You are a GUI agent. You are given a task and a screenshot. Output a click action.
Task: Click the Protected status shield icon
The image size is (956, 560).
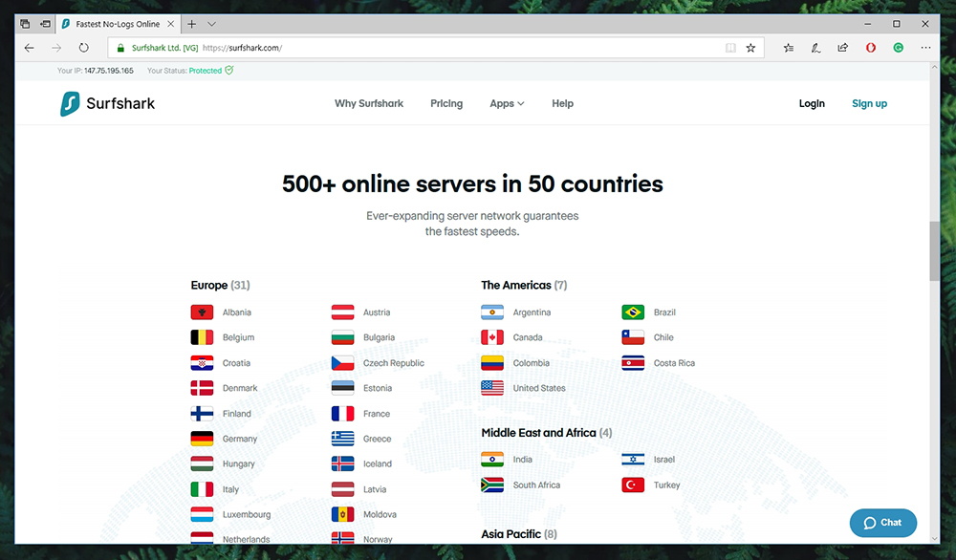tap(229, 70)
